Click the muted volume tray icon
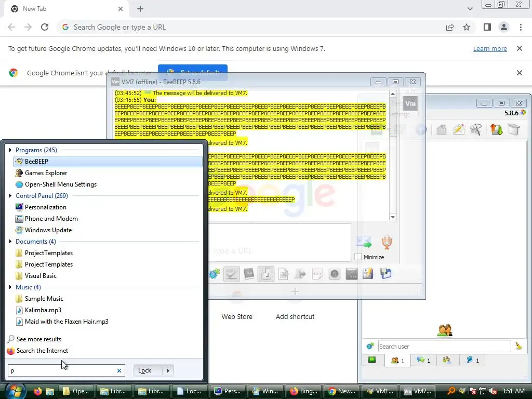Screen dimensions: 532x399 [x=494, y=391]
